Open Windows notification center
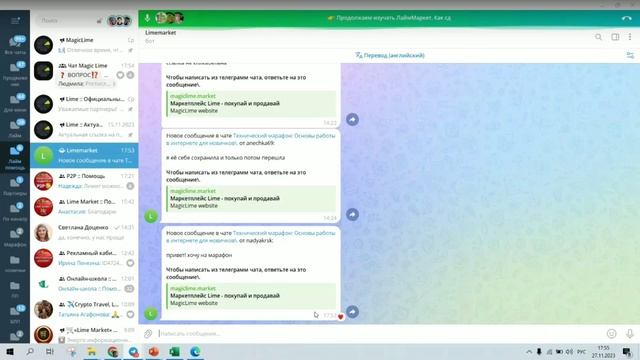 click(627, 351)
